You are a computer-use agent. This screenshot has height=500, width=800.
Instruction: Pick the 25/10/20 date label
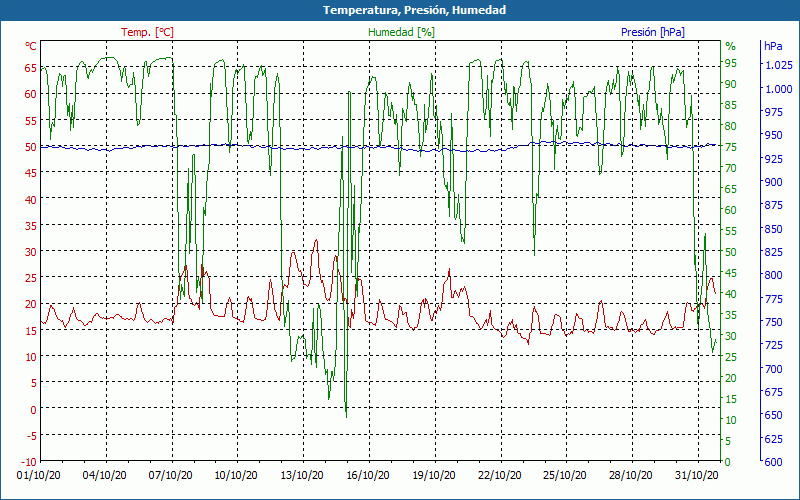click(564, 475)
